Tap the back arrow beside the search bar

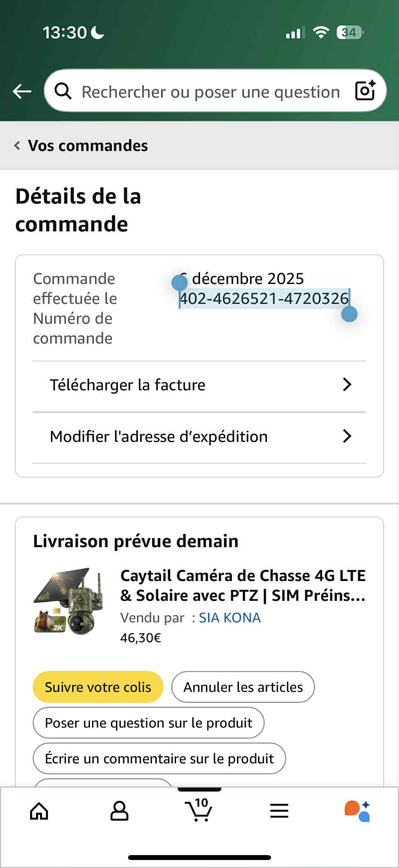click(22, 91)
